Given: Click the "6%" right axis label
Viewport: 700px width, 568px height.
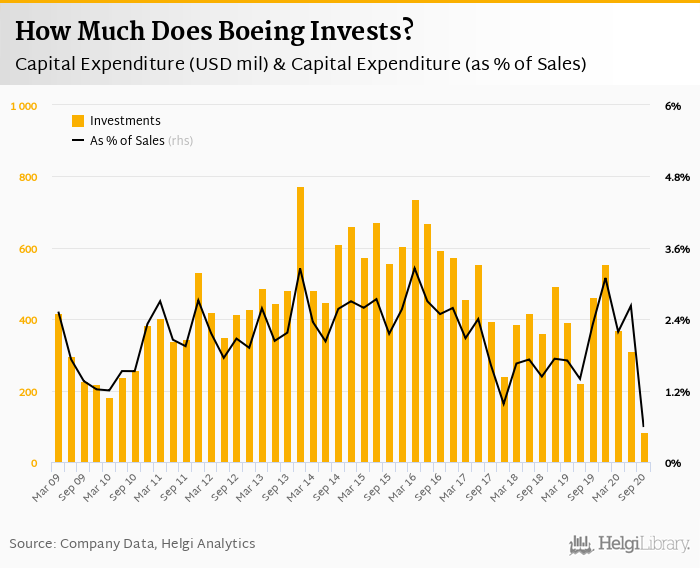Looking at the screenshot, I should [672, 106].
